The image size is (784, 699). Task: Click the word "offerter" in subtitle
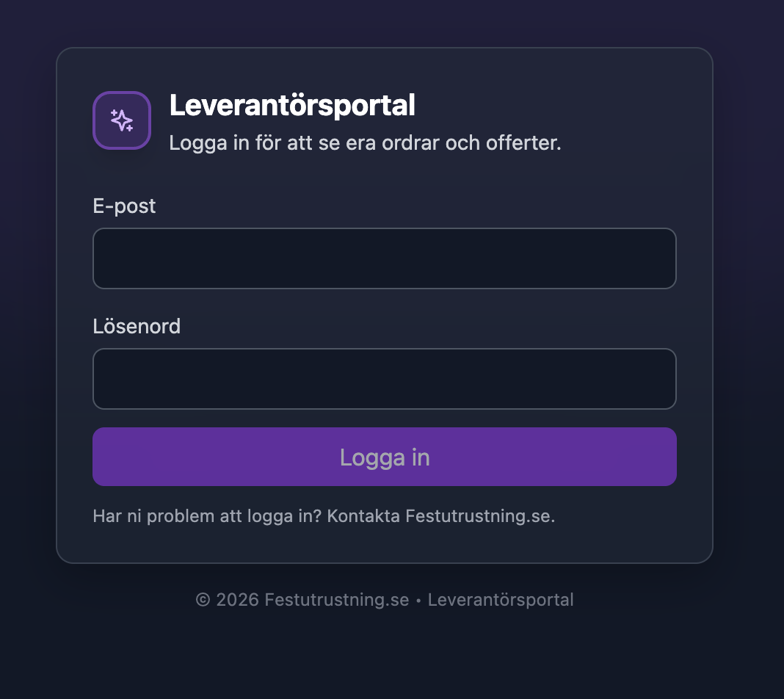[x=523, y=142]
